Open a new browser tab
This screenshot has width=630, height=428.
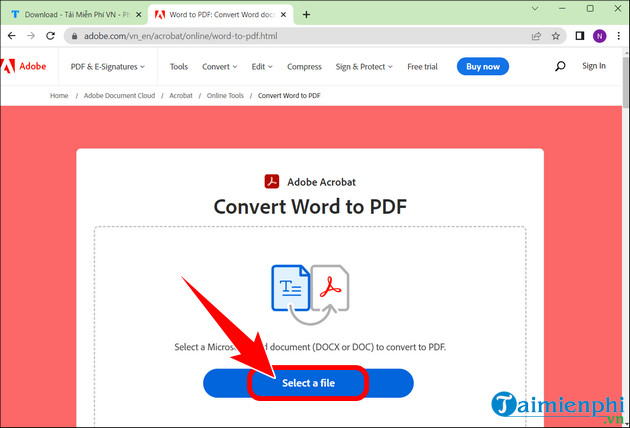coord(306,14)
